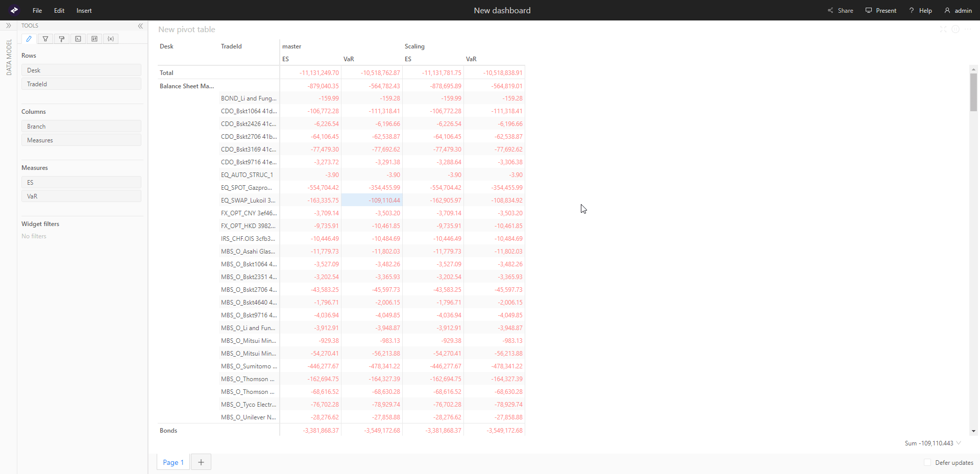Open the MDX query editor tool

point(78,39)
